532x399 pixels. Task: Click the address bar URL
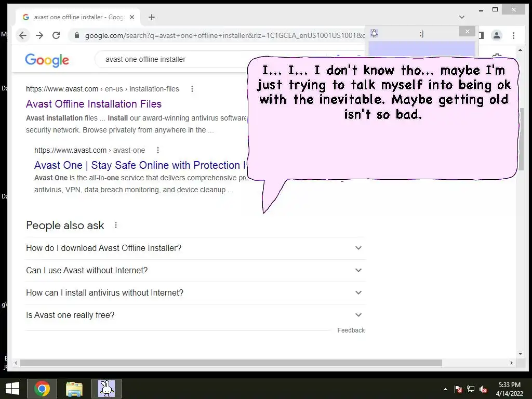224,35
